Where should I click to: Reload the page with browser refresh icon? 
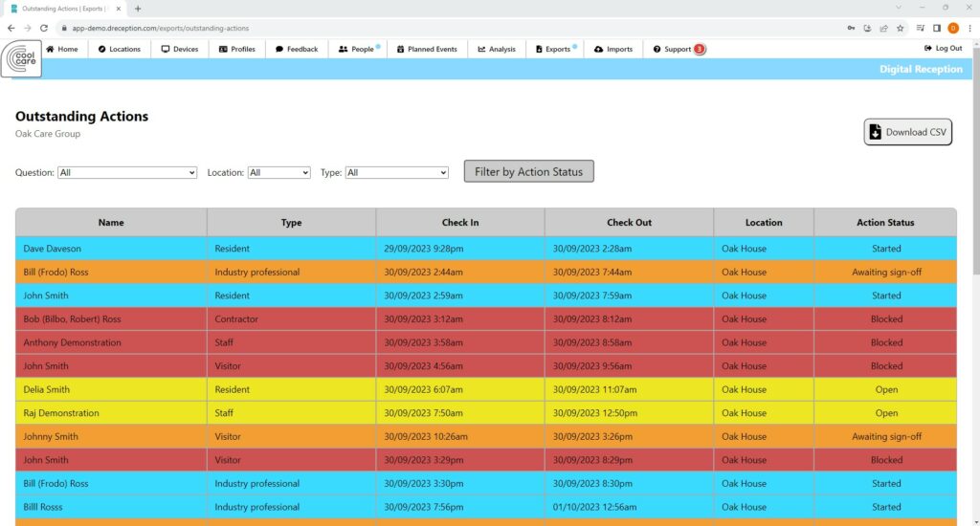[x=44, y=29]
